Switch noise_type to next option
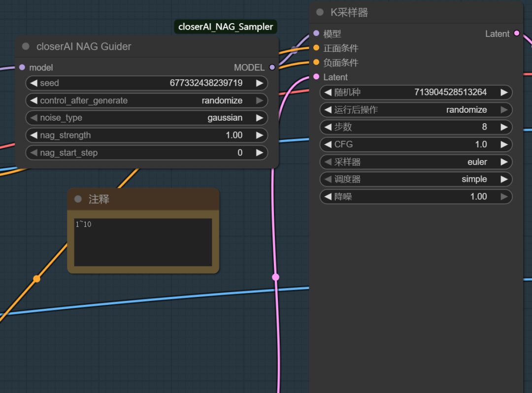Viewport: 532px width, 393px height. (260, 118)
